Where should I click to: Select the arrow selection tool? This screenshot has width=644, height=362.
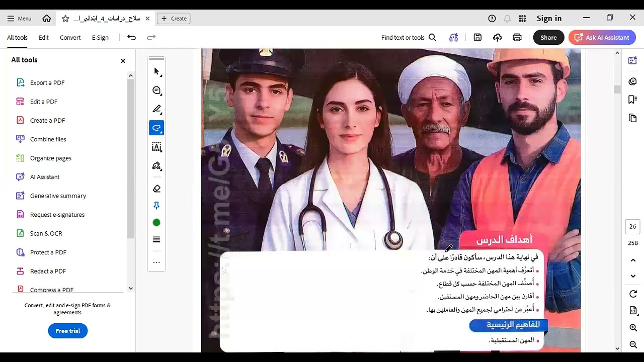[156, 71]
